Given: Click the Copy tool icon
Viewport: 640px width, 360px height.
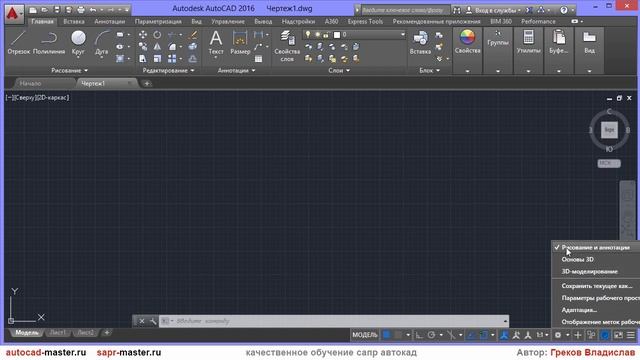Looking at the screenshot, I should pyautogui.click(x=142, y=47).
